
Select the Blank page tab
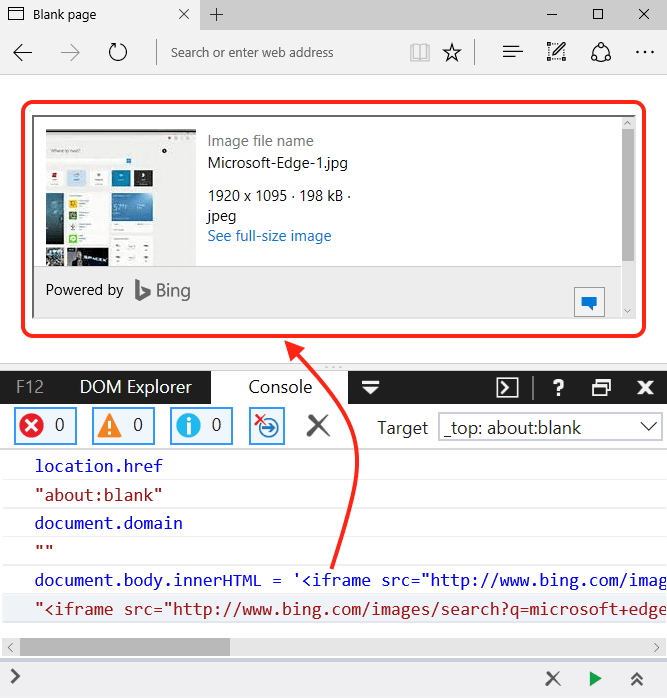point(100,15)
